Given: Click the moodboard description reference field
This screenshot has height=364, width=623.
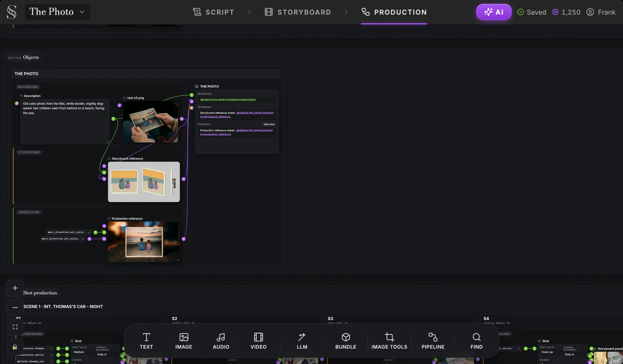Looking at the screenshot, I should pos(237,100).
